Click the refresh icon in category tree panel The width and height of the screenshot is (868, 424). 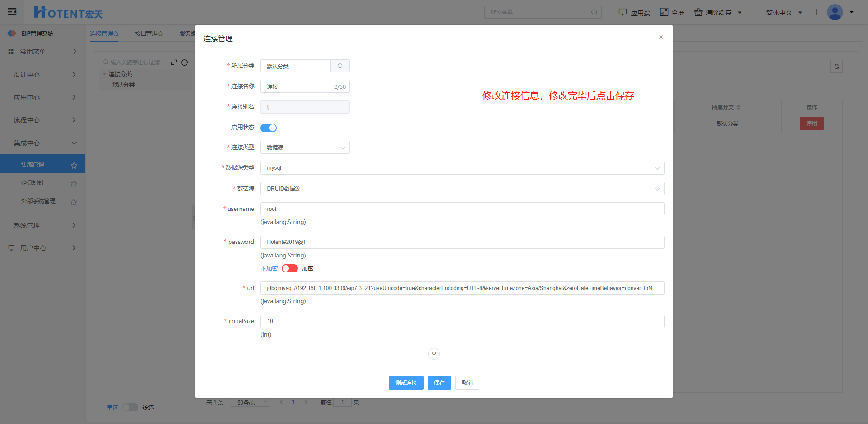[x=185, y=62]
